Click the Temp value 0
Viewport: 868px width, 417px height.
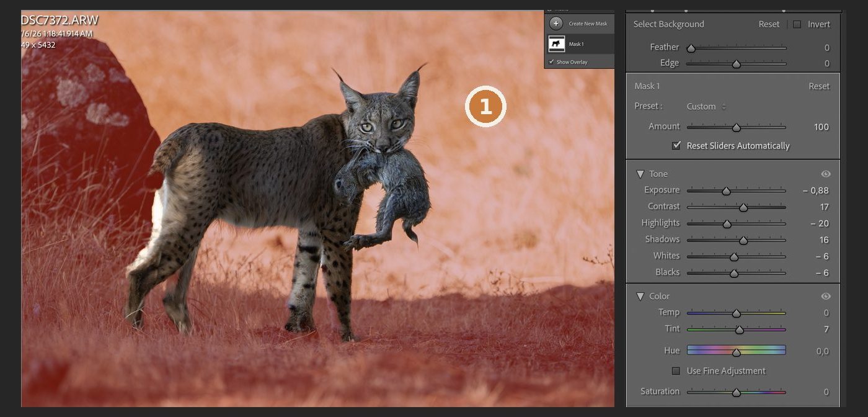tap(826, 313)
